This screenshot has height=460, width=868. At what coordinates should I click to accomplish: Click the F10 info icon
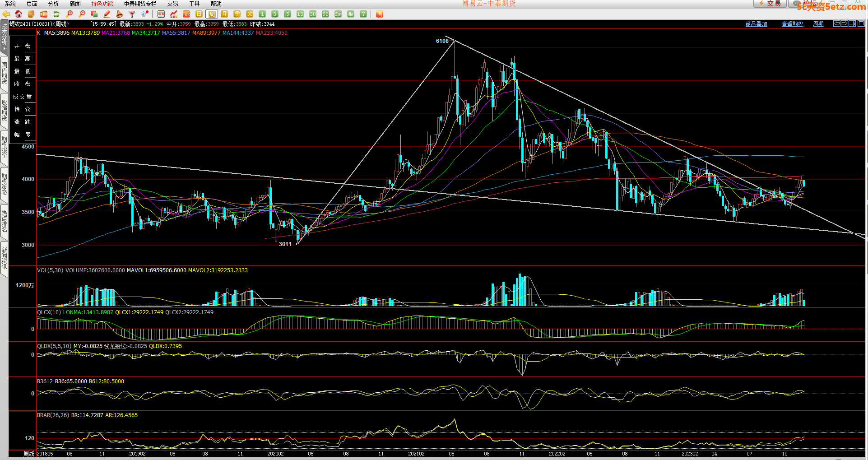pos(44,14)
